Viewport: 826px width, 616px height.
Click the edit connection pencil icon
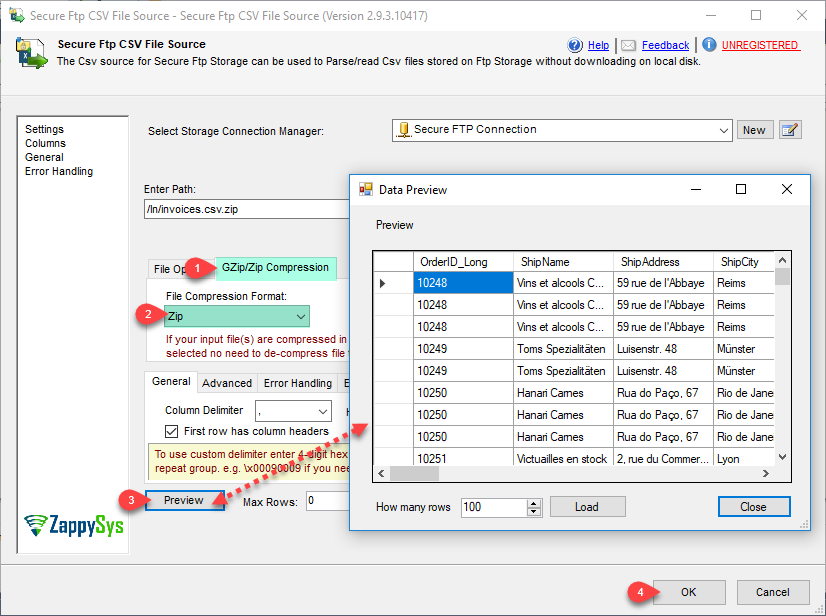point(790,130)
